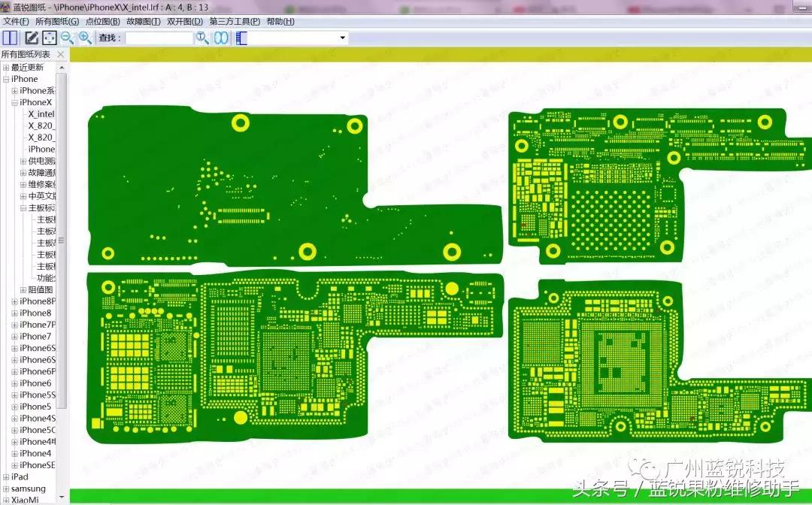Viewport: 812px width, 505px height.
Task: Click the 所有图纸列表 panel title
Action: [x=26, y=54]
